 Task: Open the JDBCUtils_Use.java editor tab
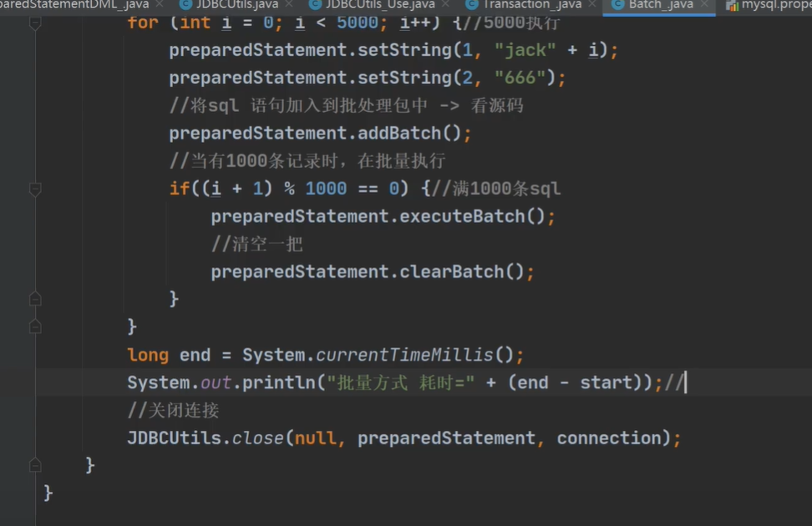click(x=380, y=5)
